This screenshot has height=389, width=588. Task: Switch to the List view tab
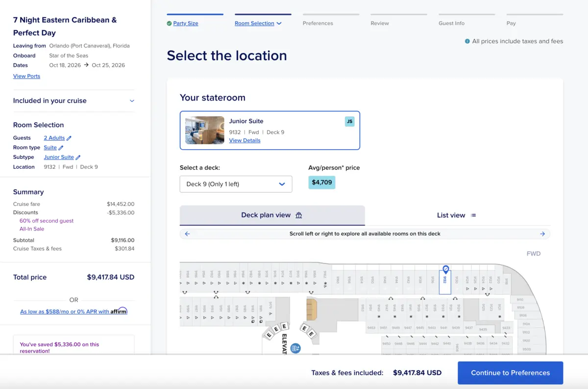(457, 215)
